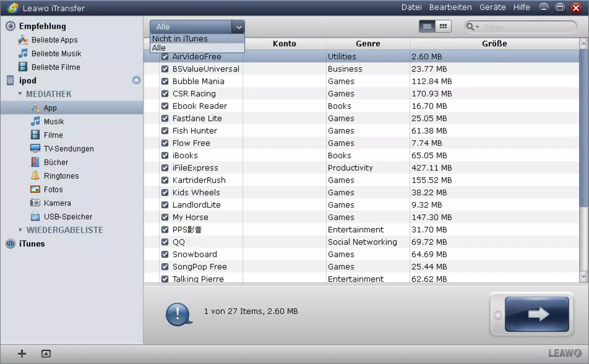Select the Kamera library item

point(50,203)
